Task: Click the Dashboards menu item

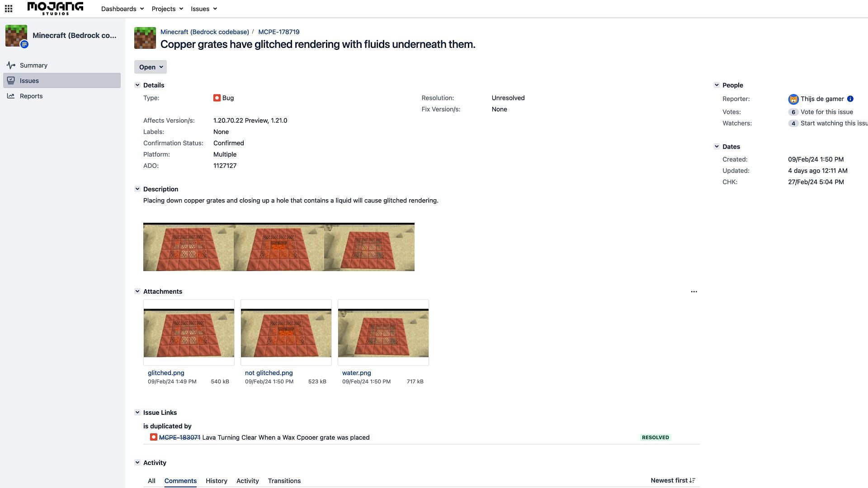Action: pos(118,8)
